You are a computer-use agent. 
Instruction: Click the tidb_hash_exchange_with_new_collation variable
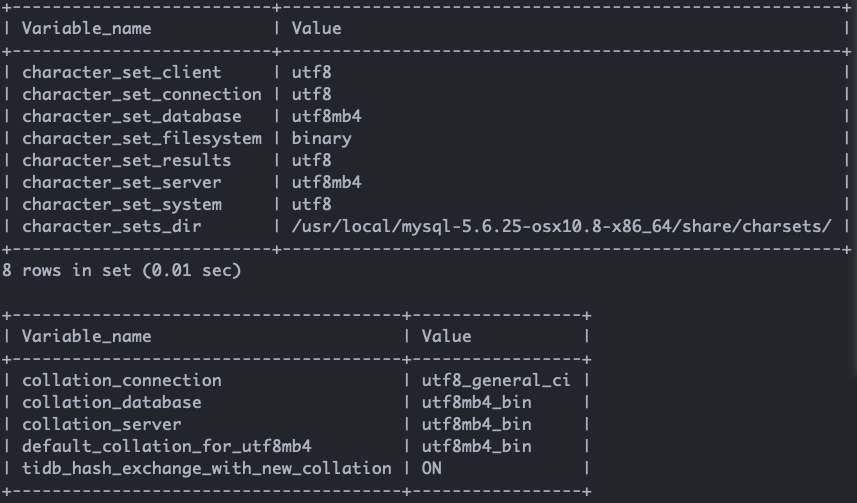click(x=207, y=468)
